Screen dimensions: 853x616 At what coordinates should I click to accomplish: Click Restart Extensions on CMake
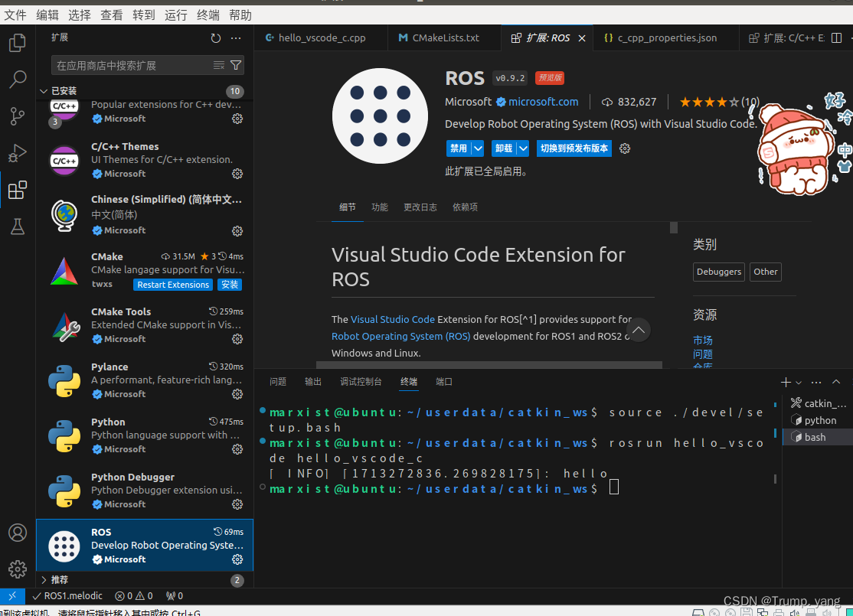click(x=173, y=285)
